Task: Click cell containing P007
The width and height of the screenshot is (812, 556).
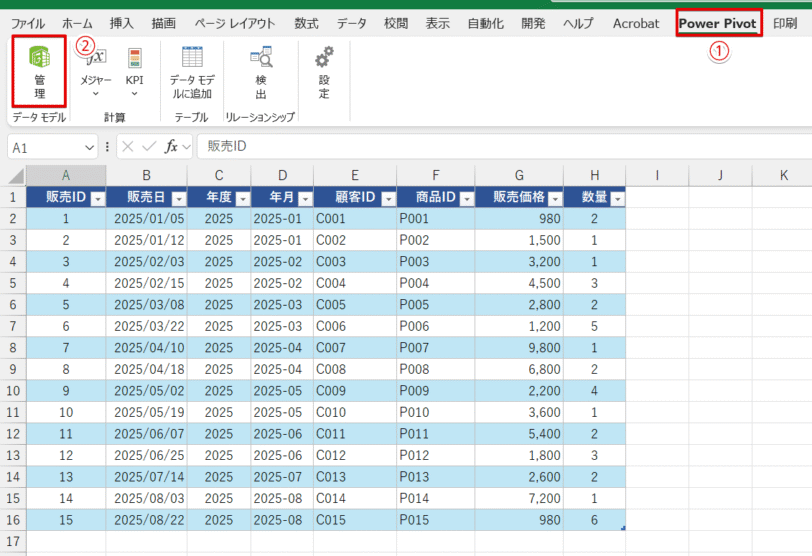Action: click(436, 348)
